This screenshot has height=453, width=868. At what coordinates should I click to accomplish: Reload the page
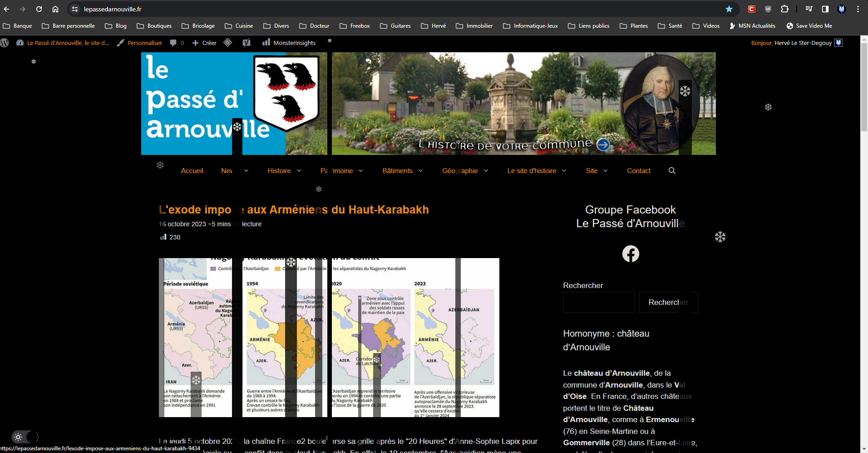tap(39, 9)
